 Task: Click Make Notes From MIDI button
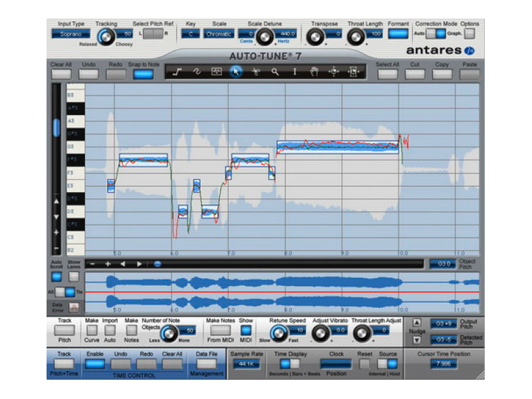(220, 330)
